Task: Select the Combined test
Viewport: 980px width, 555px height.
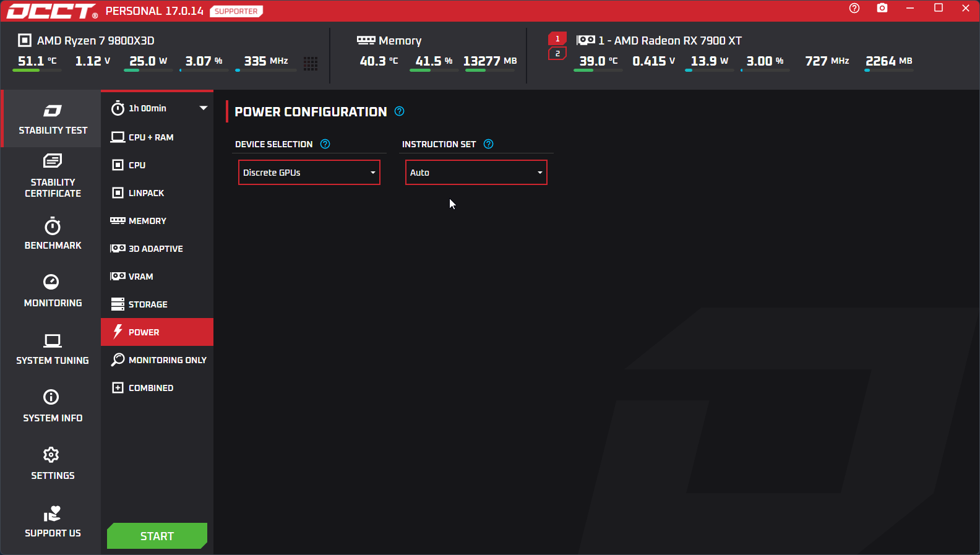Action: [x=157, y=388]
